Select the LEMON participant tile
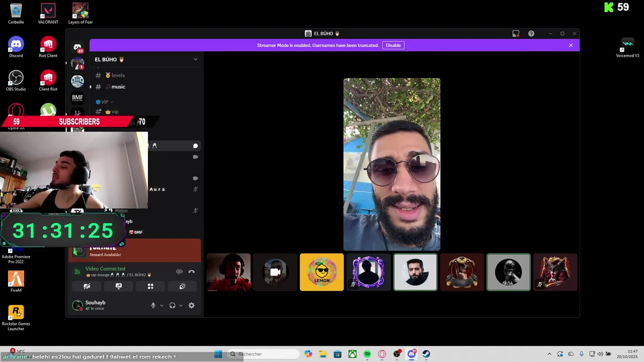The image size is (644, 362). 322,272
